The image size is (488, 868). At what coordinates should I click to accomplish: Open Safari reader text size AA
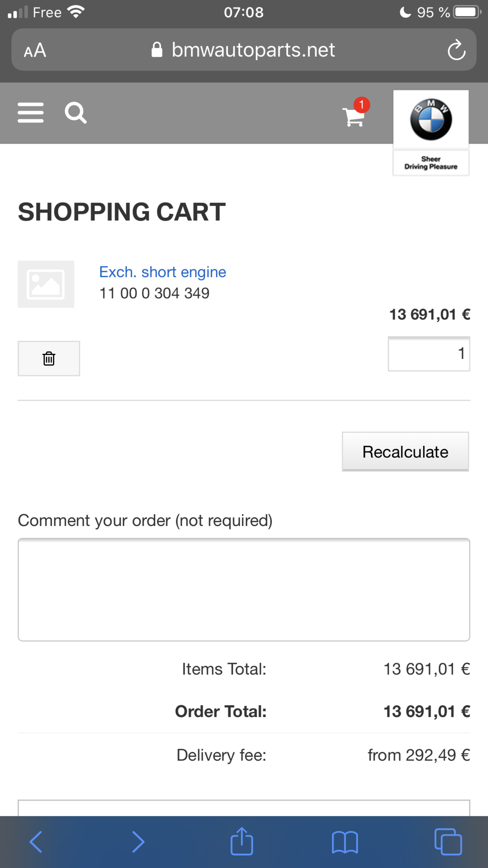click(x=35, y=50)
